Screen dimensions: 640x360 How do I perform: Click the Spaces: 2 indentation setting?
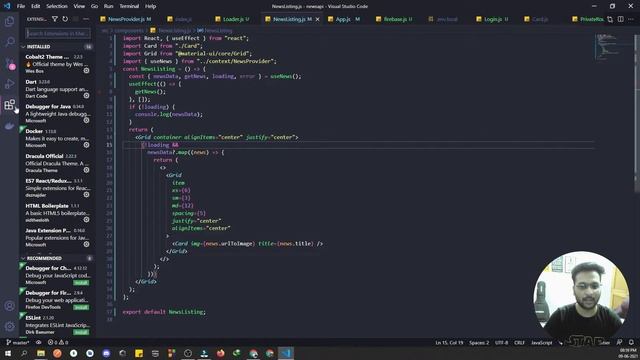(479, 342)
